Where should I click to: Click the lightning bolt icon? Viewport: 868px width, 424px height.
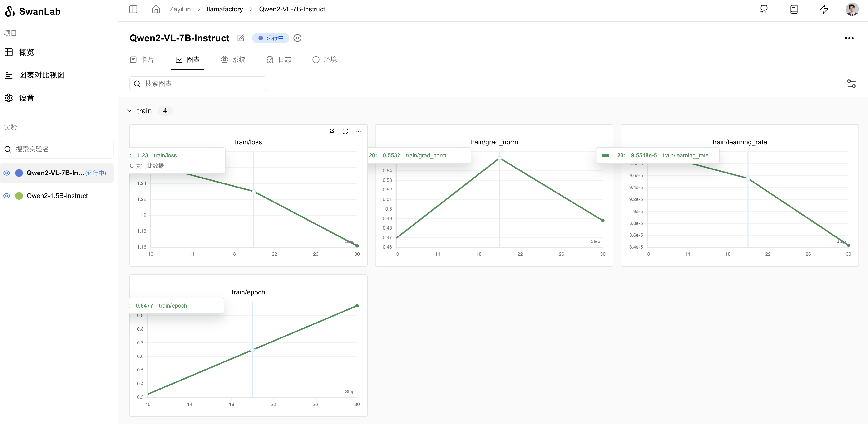824,9
